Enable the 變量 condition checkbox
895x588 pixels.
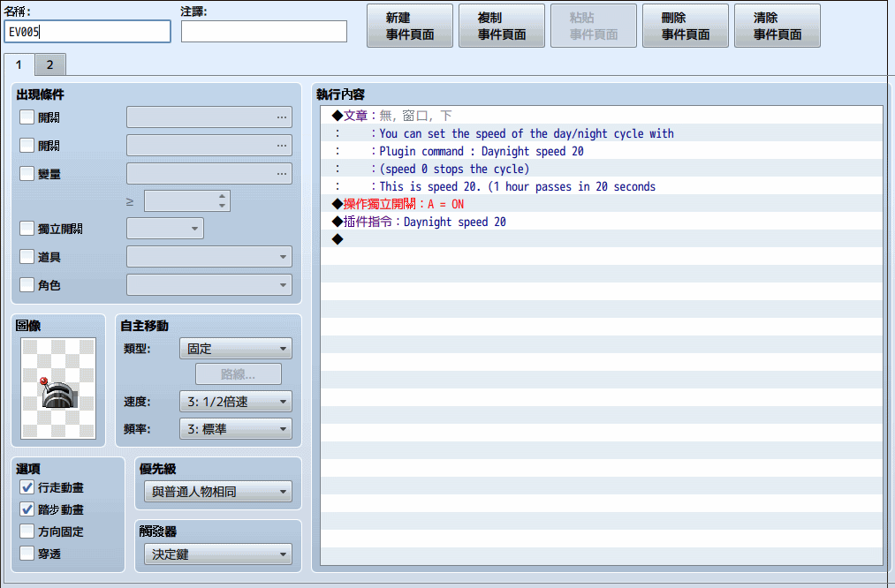27,173
